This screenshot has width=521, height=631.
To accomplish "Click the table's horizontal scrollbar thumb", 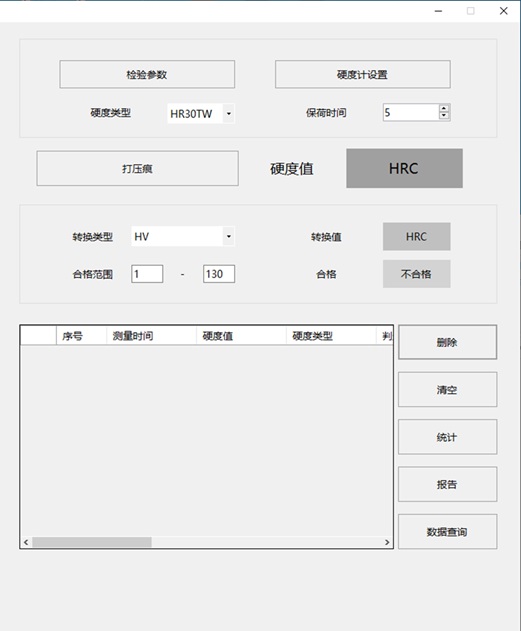I will click(x=92, y=542).
